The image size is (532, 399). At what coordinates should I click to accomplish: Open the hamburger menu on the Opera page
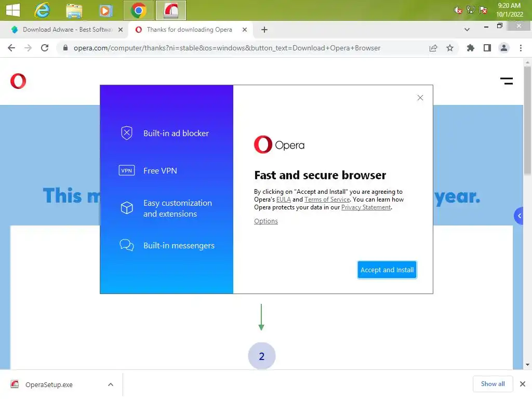click(506, 81)
